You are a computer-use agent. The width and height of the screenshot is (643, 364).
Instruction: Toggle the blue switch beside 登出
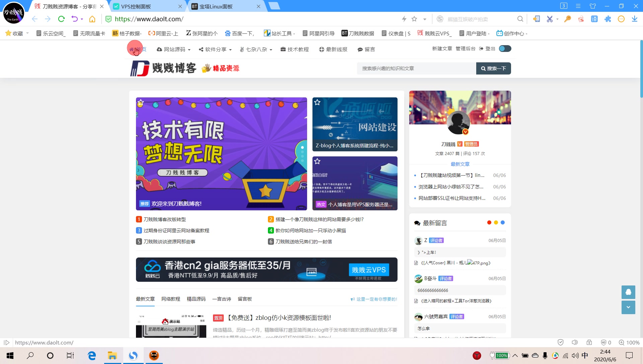(x=505, y=49)
